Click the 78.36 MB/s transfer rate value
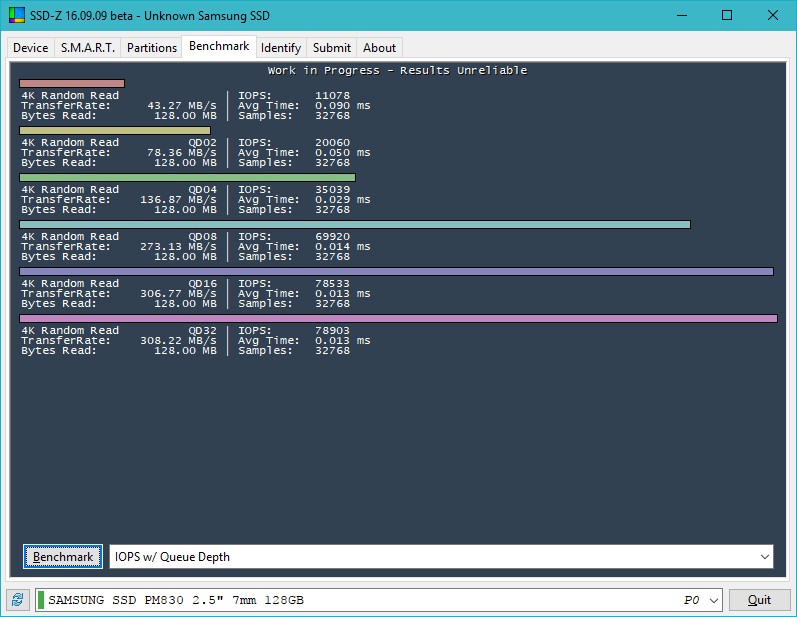The height and width of the screenshot is (617, 797). (182, 152)
